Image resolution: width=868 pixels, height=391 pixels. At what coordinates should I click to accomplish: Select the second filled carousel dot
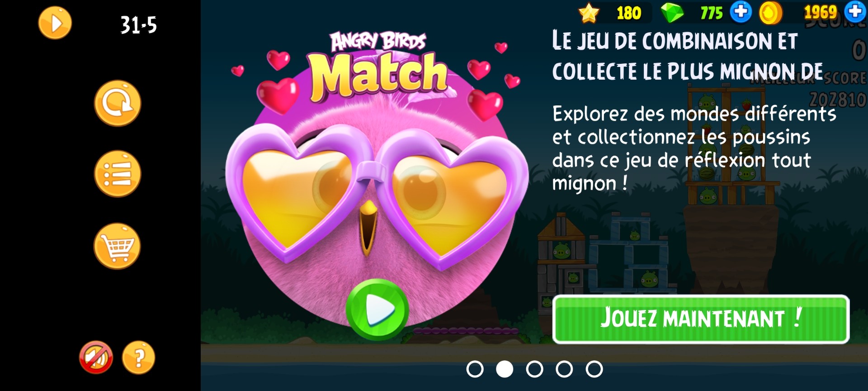[x=505, y=369]
